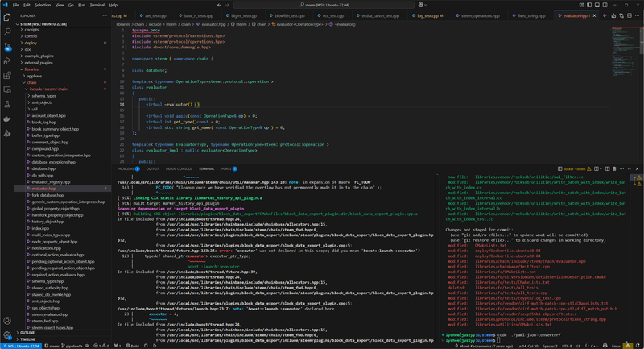This screenshot has width=644, height=349.
Task: Click Ln 14, Col 30 status item
Action: click(527, 346)
